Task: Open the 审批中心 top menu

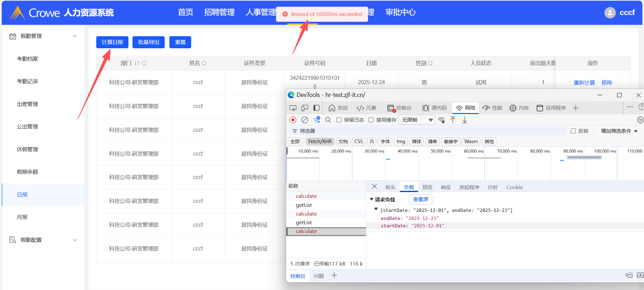Action: pyautogui.click(x=400, y=12)
